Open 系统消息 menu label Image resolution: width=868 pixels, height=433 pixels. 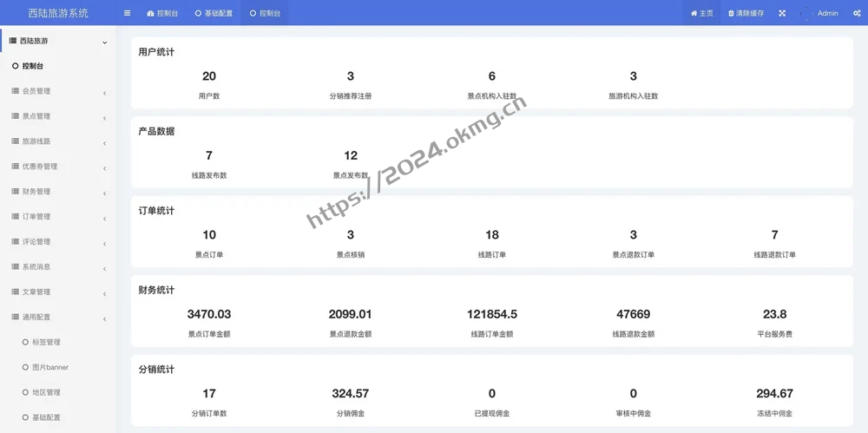[36, 266]
